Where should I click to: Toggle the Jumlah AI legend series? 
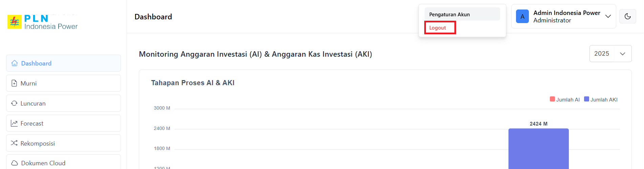565,99
